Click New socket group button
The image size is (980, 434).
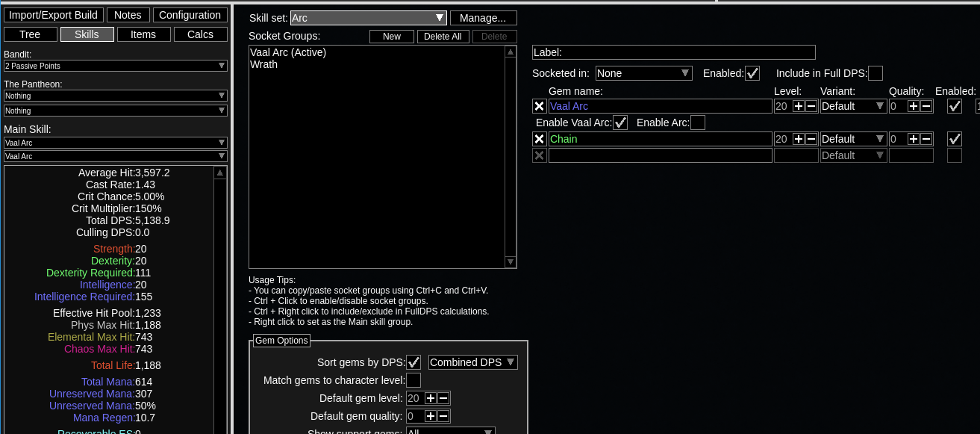click(x=392, y=37)
